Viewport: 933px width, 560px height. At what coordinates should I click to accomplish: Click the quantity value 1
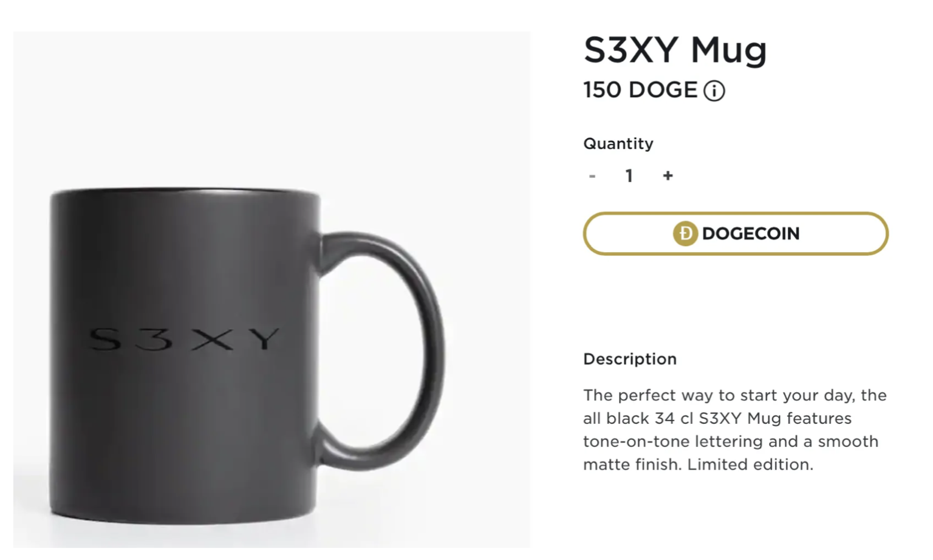pyautogui.click(x=629, y=176)
